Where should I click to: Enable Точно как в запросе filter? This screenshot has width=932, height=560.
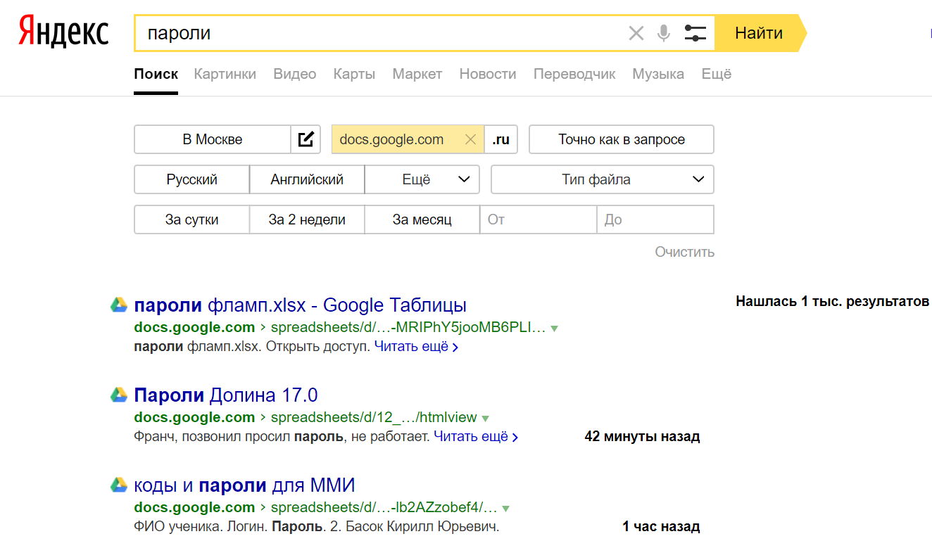tap(622, 139)
